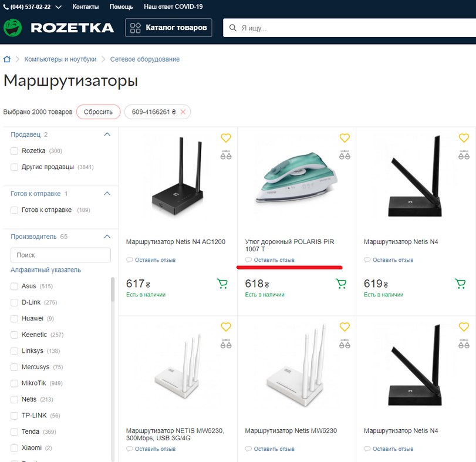Viewport: 476px width, 462px height.
Task: Compare middle Netis MW5230 router via scales icon
Action: click(345, 344)
